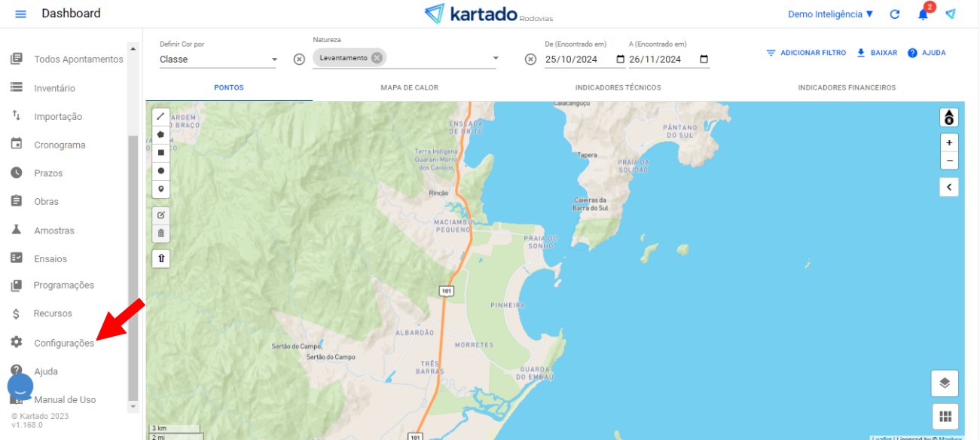This screenshot has width=980, height=440.
Task: Reset map north compass button
Action: coord(948,118)
